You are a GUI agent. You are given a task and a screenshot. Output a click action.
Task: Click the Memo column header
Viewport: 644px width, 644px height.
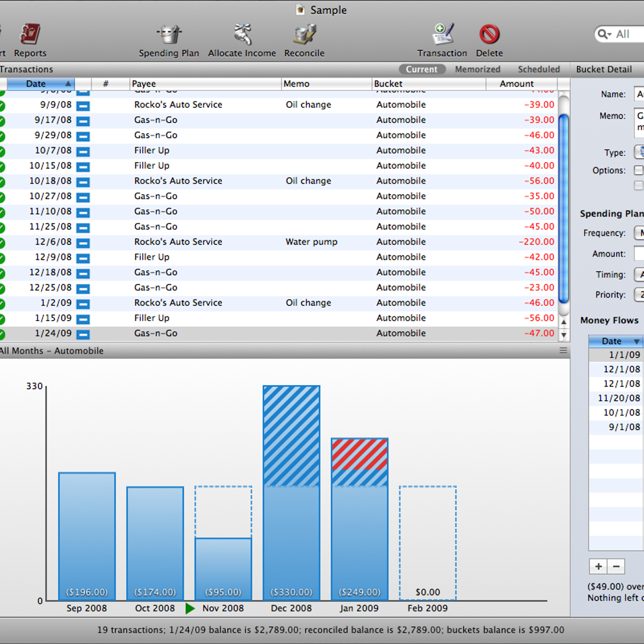coord(326,84)
